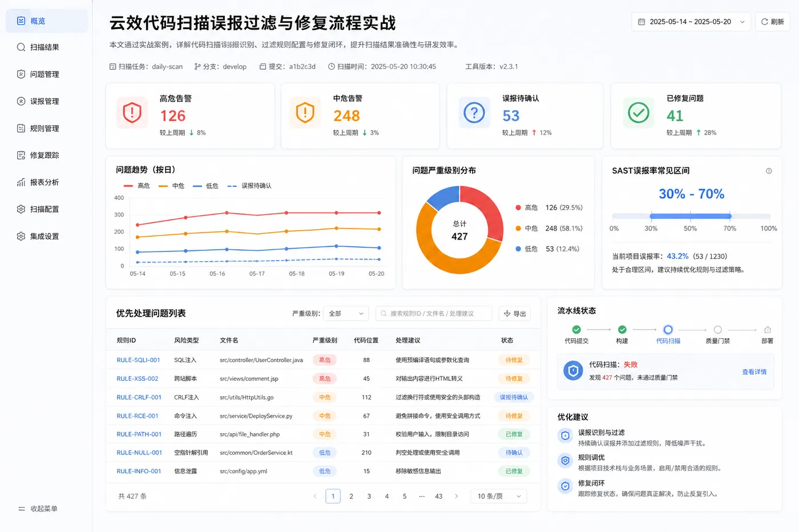799x532 pixels.
Task: Click the SAST误报率 30%-70% range bar
Action: pyautogui.click(x=691, y=216)
